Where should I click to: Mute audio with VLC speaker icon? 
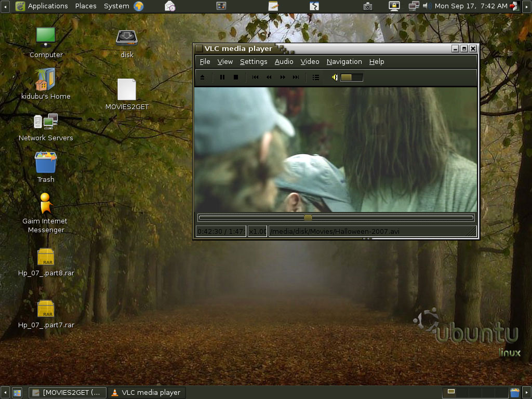coord(335,77)
